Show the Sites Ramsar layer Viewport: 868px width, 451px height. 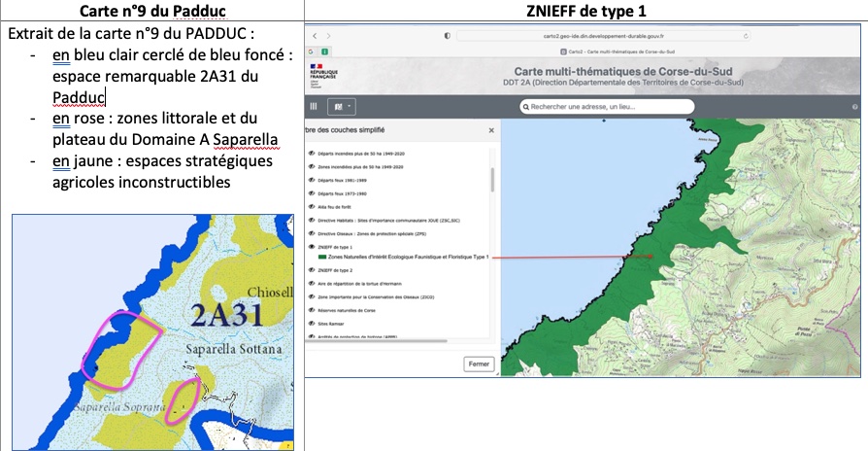[x=312, y=322]
